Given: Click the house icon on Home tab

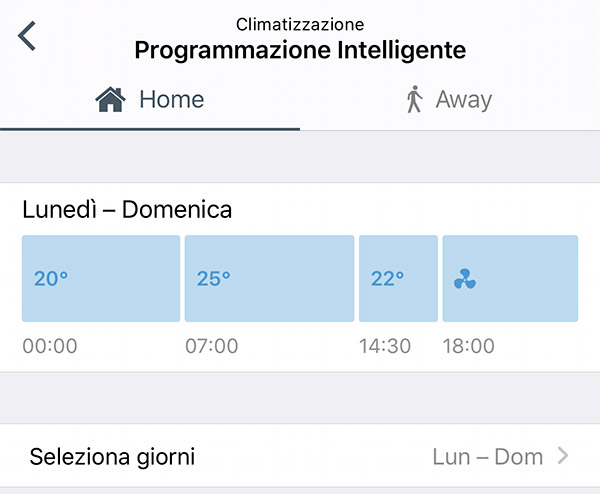Looking at the screenshot, I should tap(110, 99).
